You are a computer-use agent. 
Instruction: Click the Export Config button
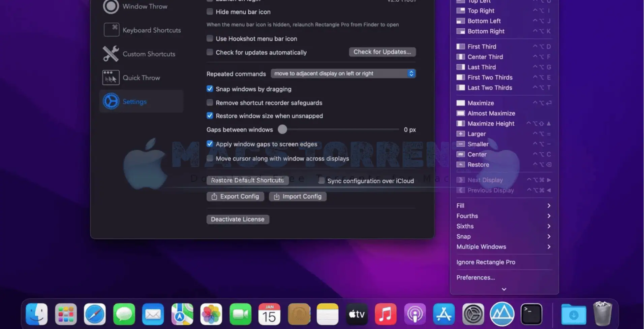pos(235,197)
